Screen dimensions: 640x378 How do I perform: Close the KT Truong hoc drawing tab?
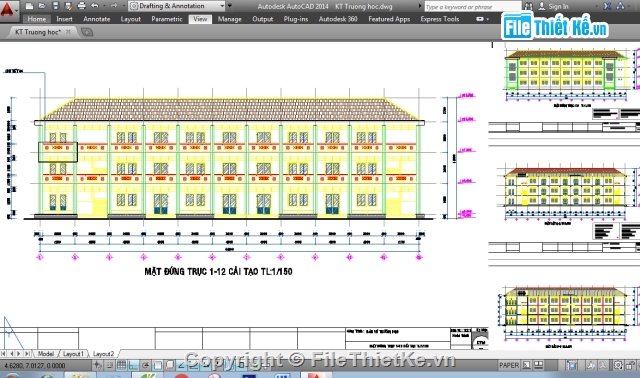point(68,32)
